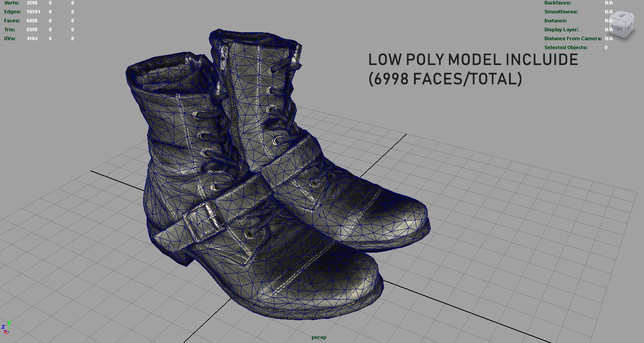The width and height of the screenshot is (644, 343).
Task: Click the Backfaces HUD label
Action: (558, 3)
